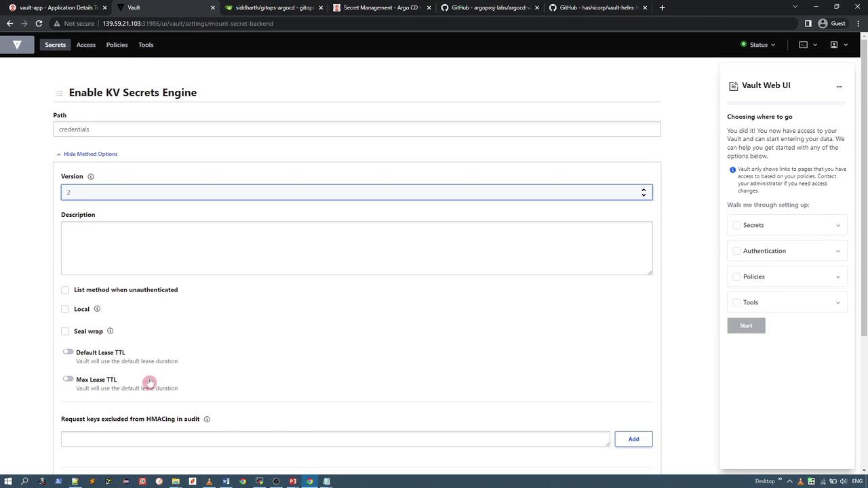Click the Guest profile icon in Chrome
The image size is (868, 488).
pos(823,24)
